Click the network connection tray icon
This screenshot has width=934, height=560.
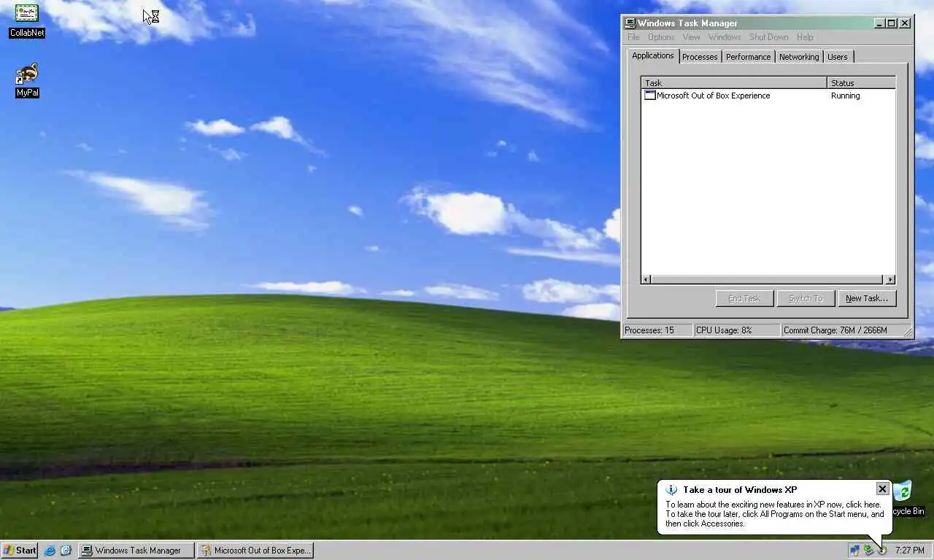coord(854,551)
